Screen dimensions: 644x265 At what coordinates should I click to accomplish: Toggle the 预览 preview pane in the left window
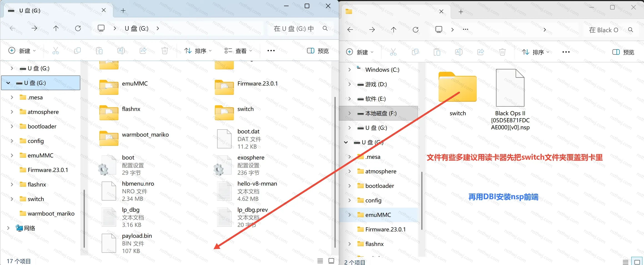click(318, 51)
